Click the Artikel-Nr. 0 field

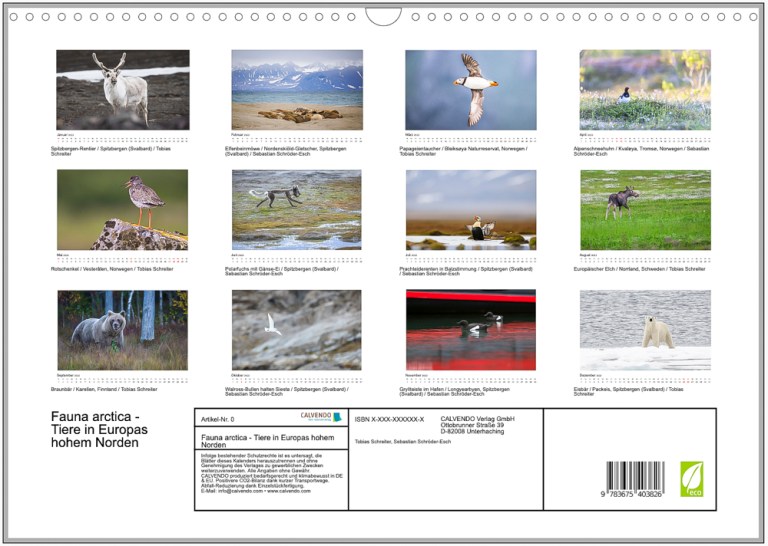(x=218, y=419)
